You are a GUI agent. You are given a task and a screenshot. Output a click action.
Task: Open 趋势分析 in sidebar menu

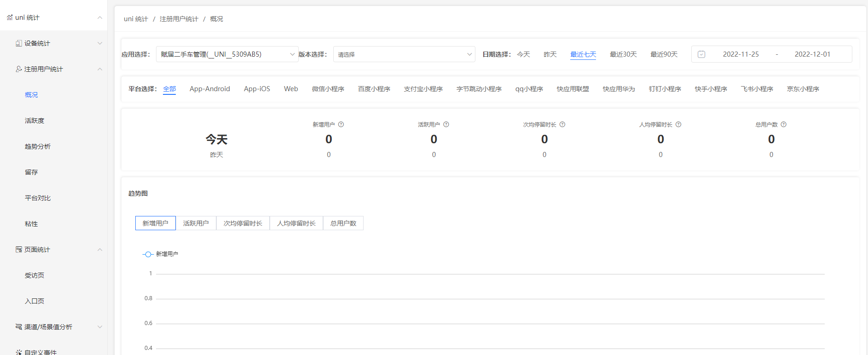tap(38, 146)
